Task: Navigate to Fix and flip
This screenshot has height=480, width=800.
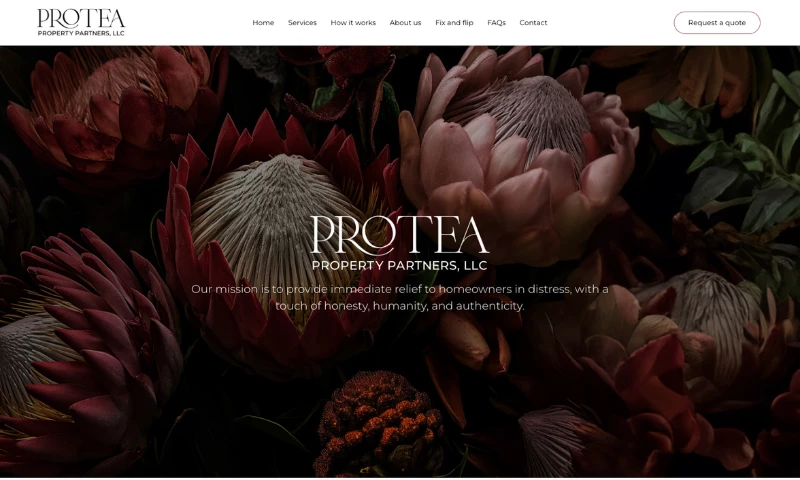Action: point(454,22)
